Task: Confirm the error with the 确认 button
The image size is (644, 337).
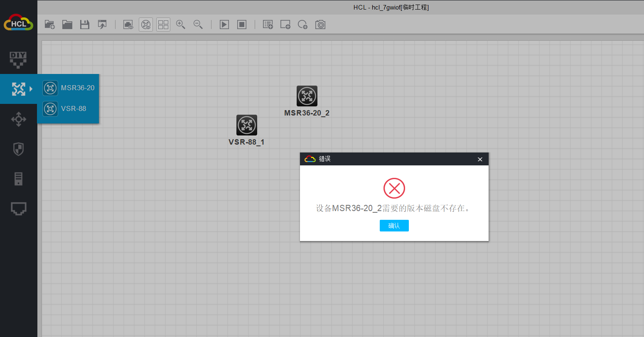Action: click(x=394, y=226)
